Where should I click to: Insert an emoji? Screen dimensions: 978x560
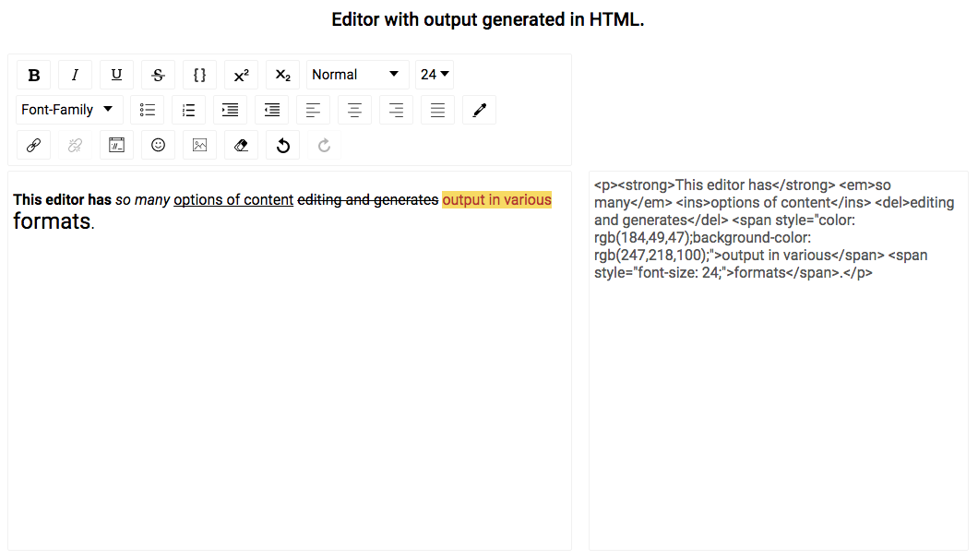point(158,145)
